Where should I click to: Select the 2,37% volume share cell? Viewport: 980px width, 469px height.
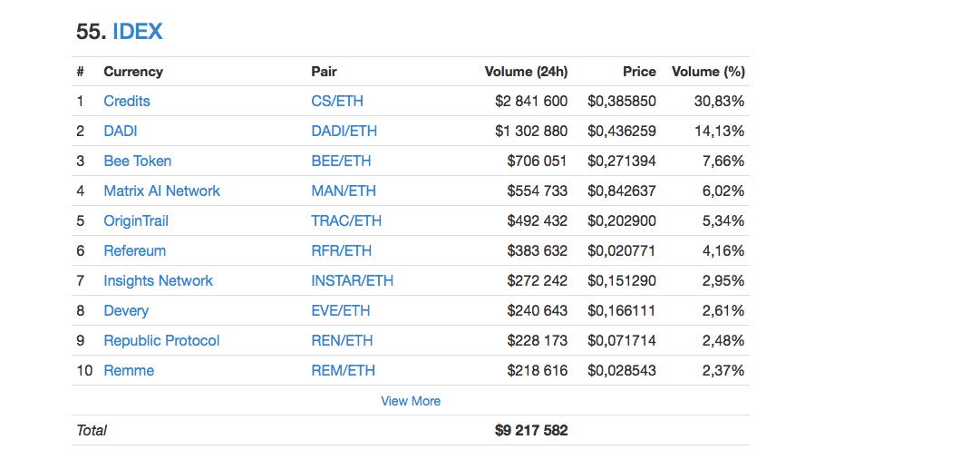pos(723,371)
